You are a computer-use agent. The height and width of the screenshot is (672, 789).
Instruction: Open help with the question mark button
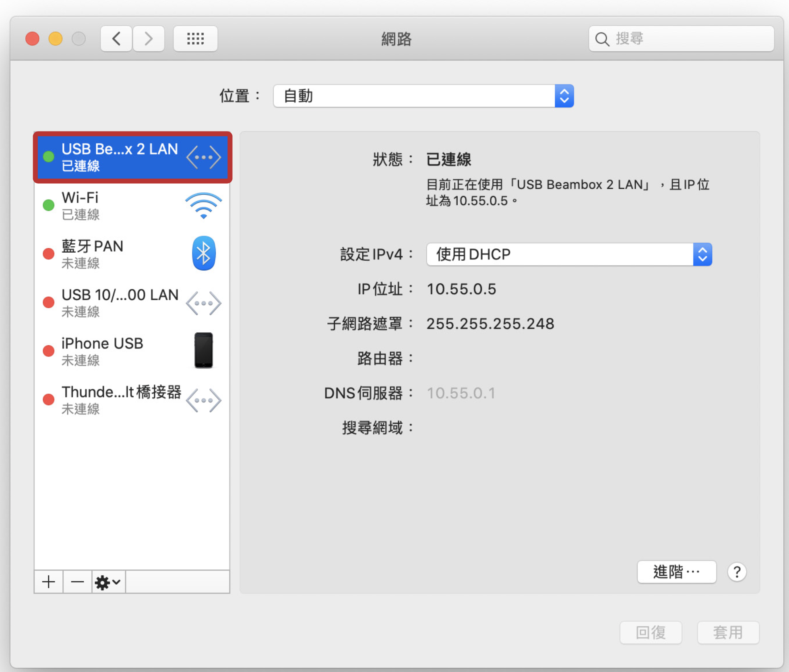pos(737,572)
